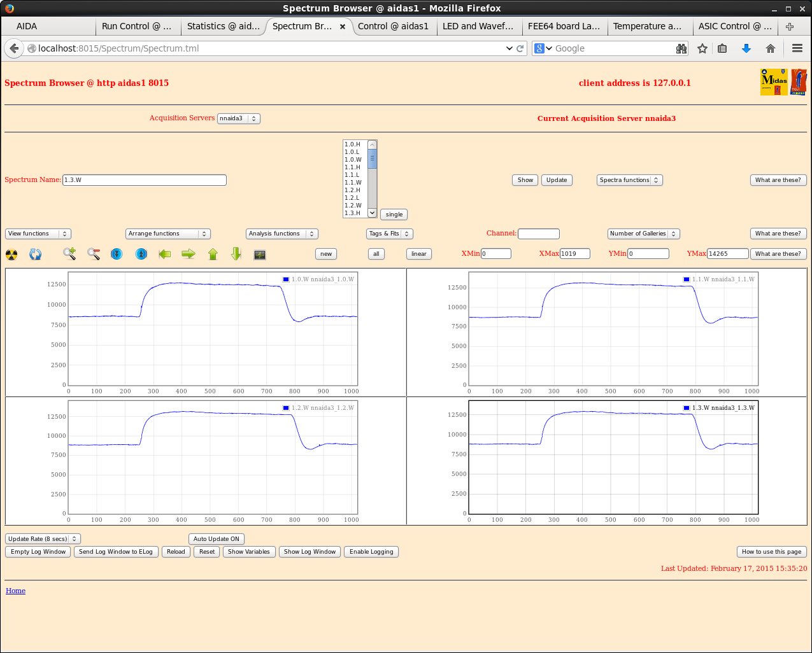Click the green right arrow icon

click(x=189, y=254)
